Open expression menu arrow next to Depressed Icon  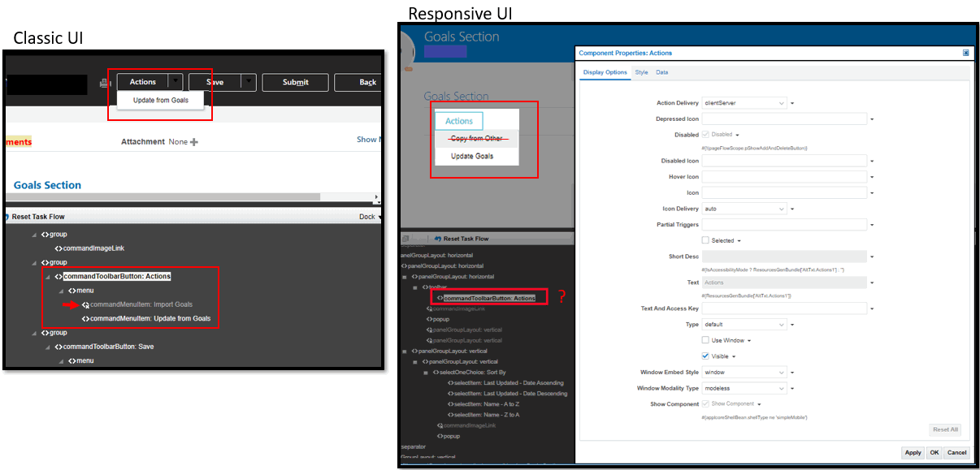click(x=871, y=119)
